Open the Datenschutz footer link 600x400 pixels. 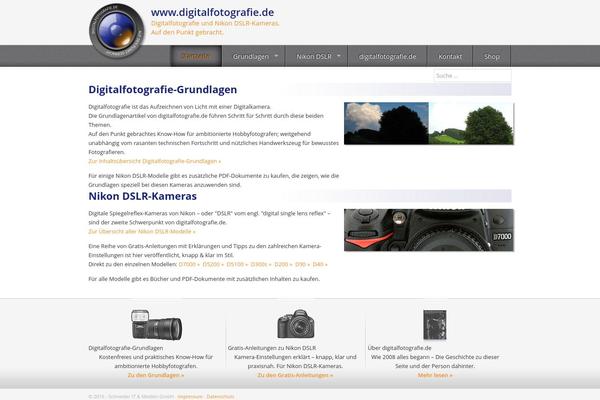tap(220, 397)
